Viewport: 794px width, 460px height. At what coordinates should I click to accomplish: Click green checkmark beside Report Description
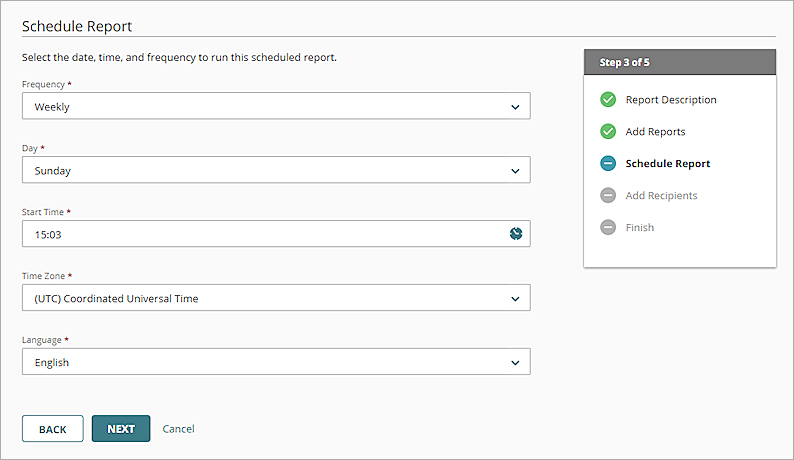click(608, 100)
